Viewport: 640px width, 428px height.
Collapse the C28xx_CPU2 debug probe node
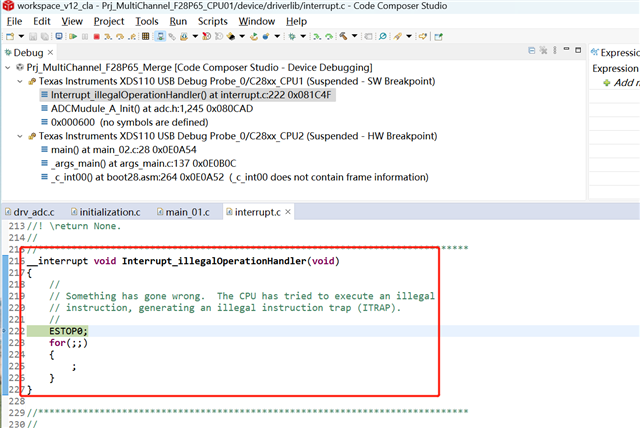(x=20, y=136)
